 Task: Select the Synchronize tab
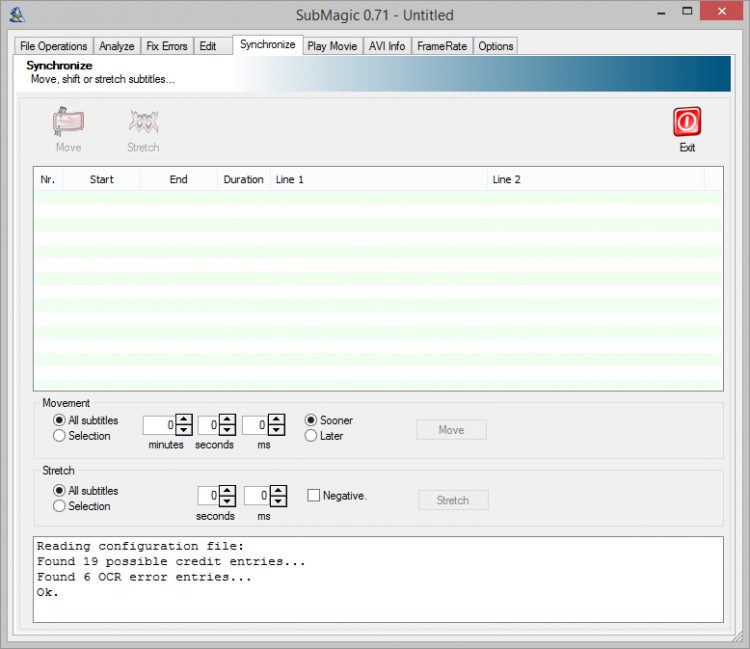pyautogui.click(x=268, y=44)
